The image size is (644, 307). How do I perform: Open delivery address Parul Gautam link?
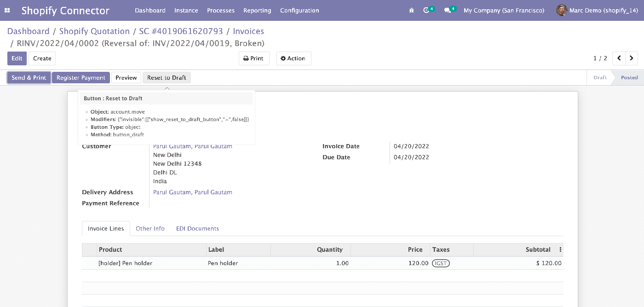193,192
